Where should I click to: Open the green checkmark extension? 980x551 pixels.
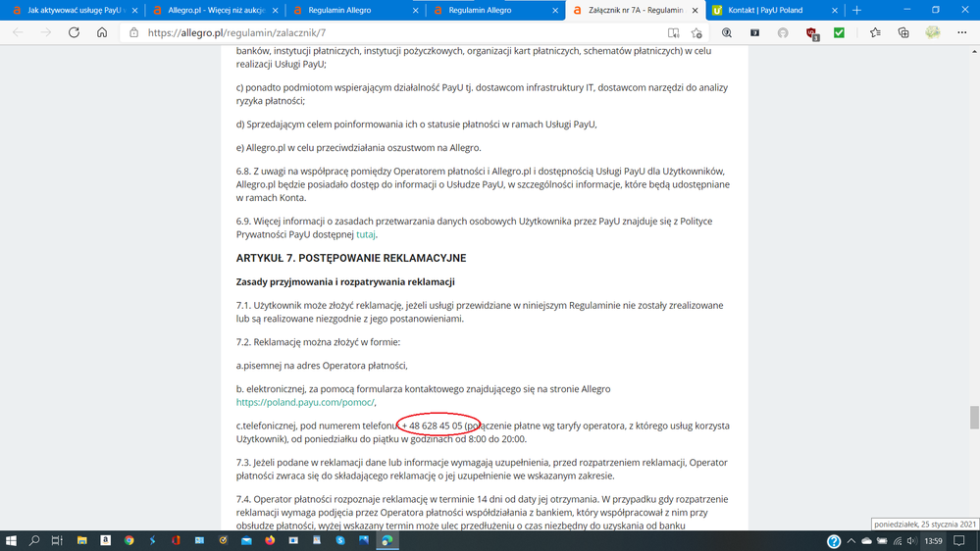840,32
